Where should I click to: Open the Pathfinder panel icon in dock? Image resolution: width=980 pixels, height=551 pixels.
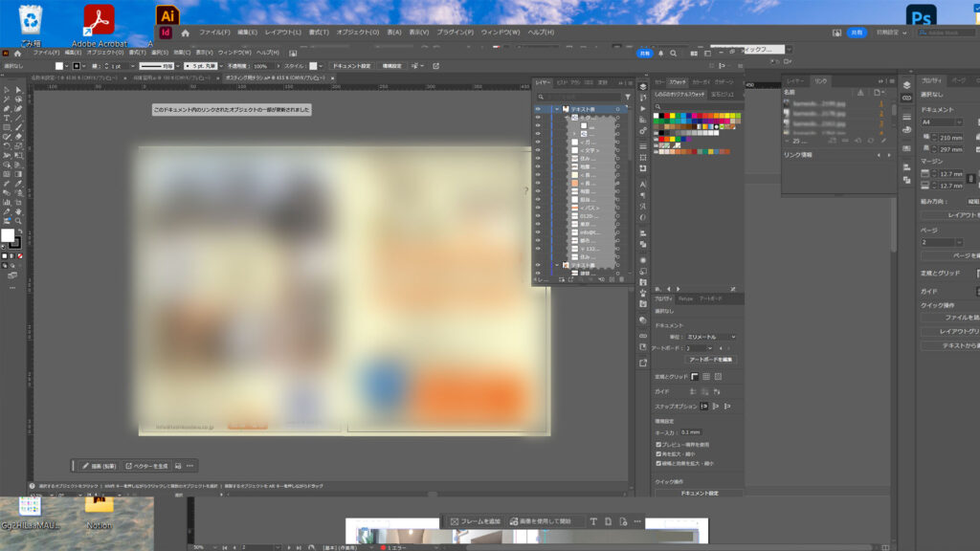643,244
